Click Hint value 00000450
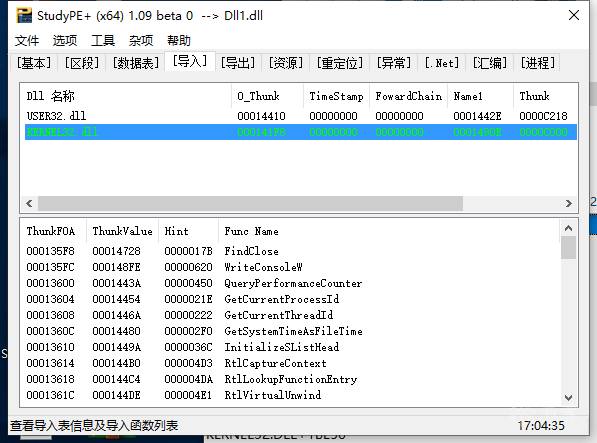Image resolution: width=597 pixels, height=443 pixels. point(188,283)
